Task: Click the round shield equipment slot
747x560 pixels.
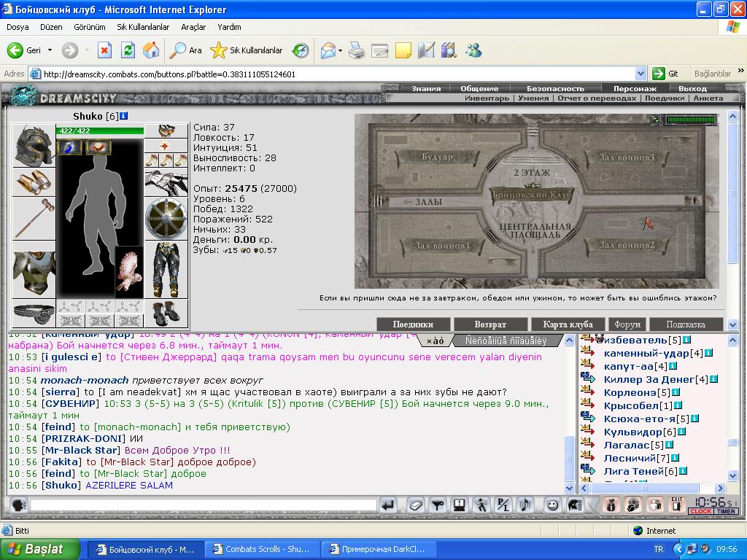Action: 166,219
